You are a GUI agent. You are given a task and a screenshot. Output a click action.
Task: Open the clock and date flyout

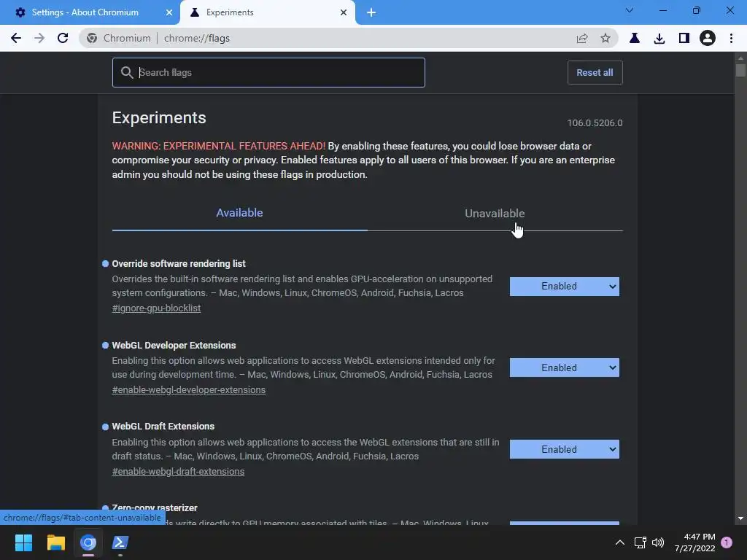(694, 542)
